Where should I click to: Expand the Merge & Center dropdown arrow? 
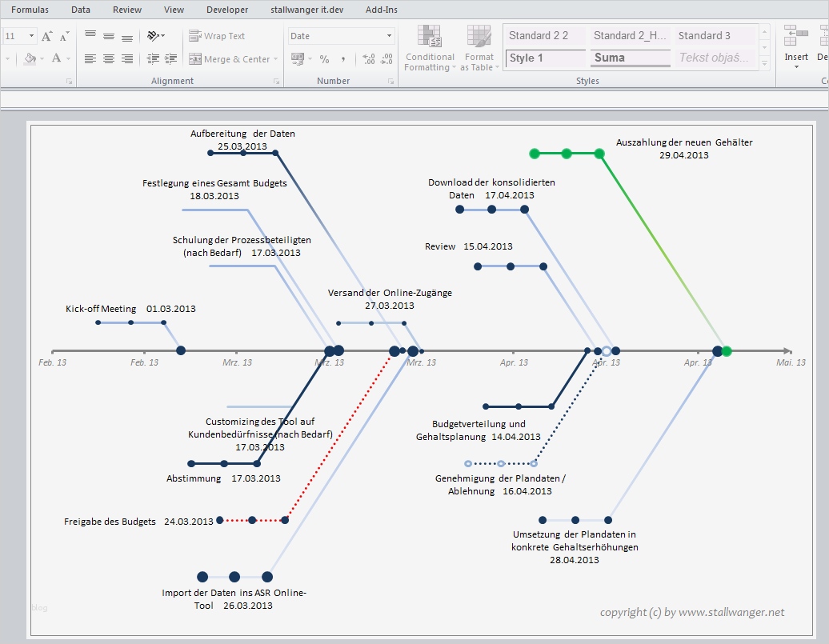click(x=276, y=59)
